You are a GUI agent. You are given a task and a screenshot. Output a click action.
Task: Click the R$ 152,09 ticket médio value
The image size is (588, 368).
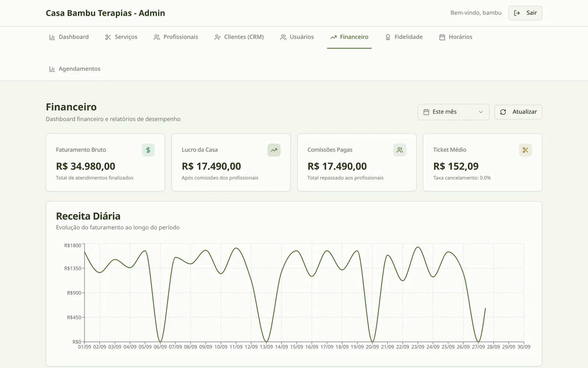coord(456,166)
